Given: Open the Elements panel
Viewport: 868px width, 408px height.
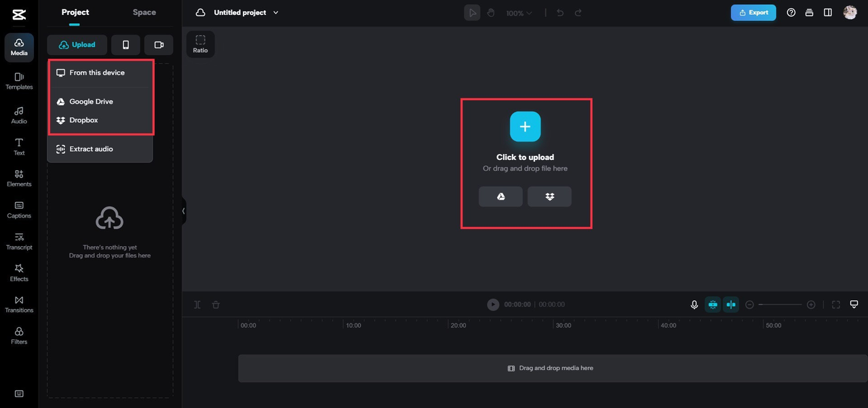Looking at the screenshot, I should click(x=19, y=178).
